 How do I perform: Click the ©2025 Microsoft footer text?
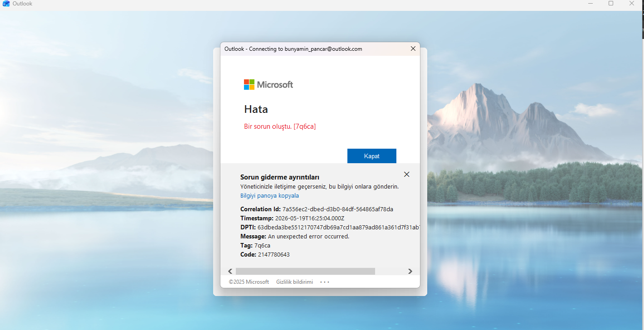point(249,282)
